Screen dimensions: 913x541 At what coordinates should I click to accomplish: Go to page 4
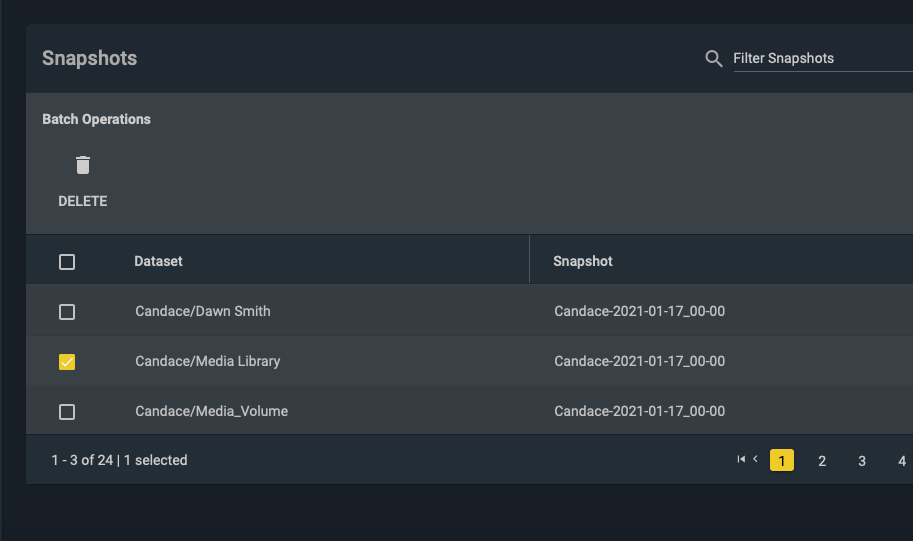point(901,461)
